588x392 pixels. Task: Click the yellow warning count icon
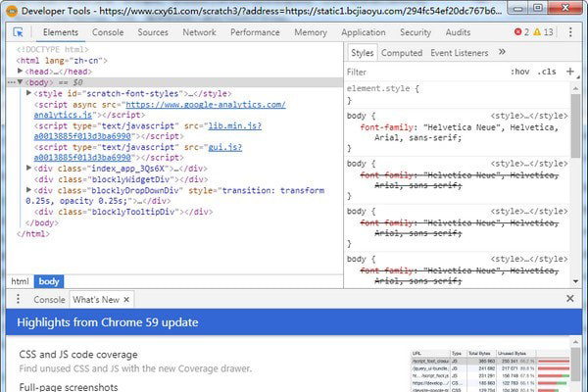[537, 32]
